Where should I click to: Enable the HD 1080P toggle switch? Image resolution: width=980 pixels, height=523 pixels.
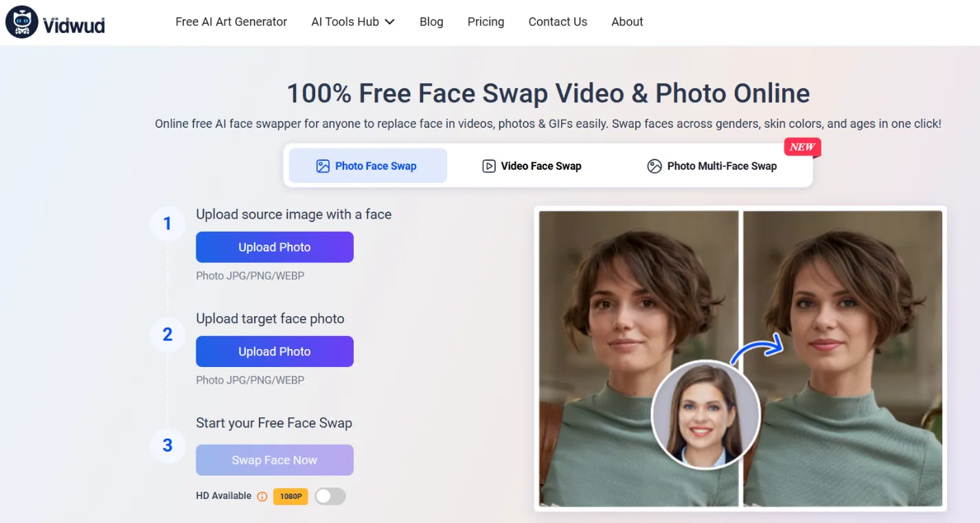330,496
